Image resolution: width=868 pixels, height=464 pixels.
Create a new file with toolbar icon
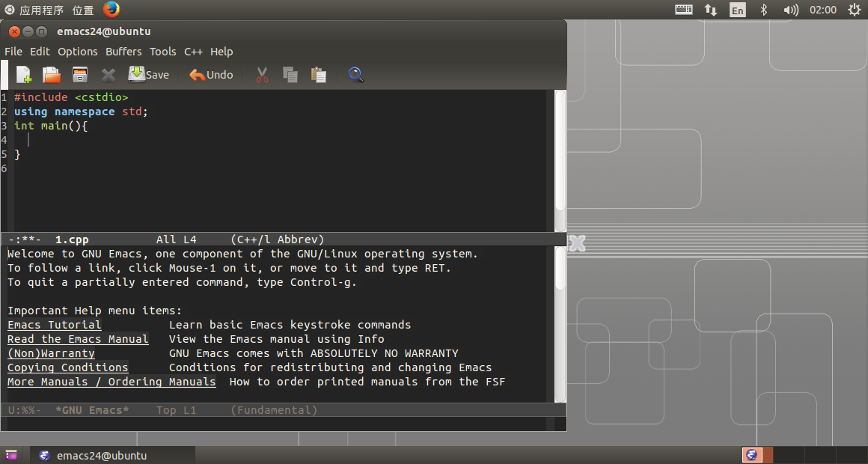[24, 75]
